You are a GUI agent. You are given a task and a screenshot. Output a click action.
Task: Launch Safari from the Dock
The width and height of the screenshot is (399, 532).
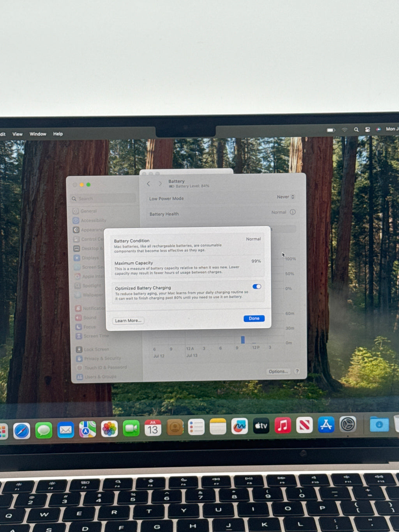(22, 431)
